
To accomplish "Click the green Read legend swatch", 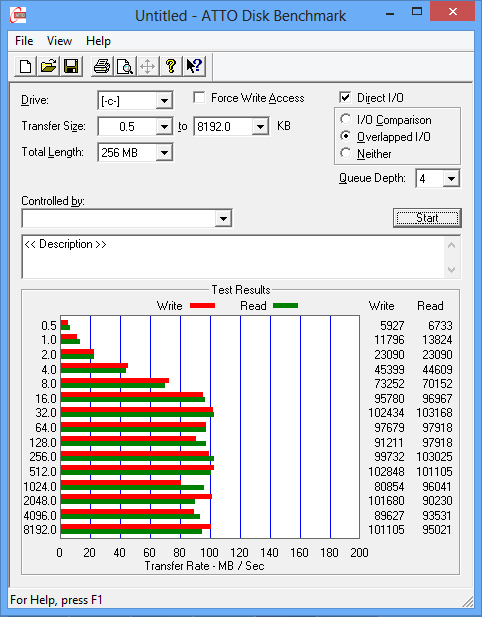I will [285, 306].
